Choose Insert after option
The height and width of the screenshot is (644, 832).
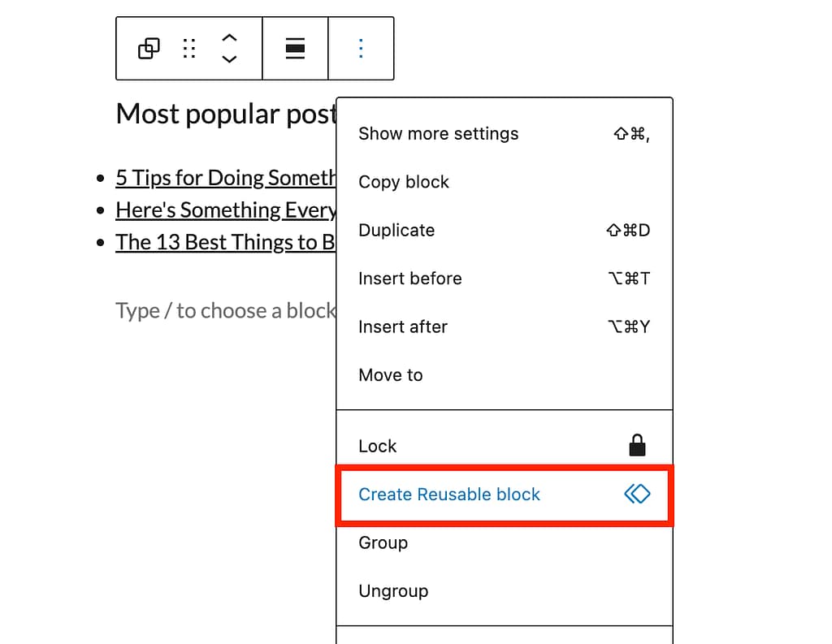tap(403, 326)
